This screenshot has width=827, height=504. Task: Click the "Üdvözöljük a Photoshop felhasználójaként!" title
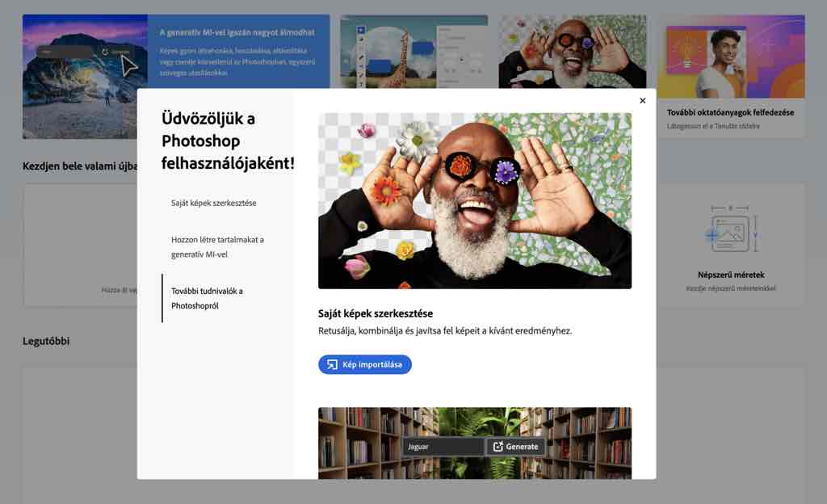(x=228, y=141)
